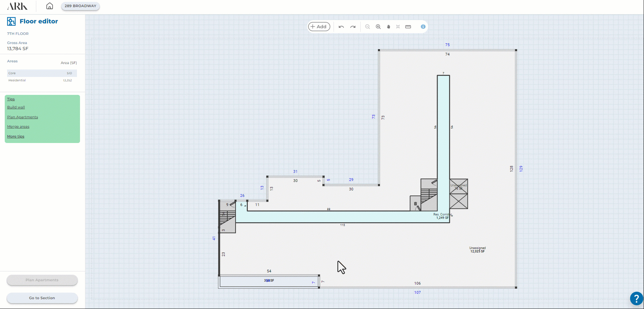Activate the ruler measure tool
Viewport: 644px width, 309px height.
tap(408, 27)
